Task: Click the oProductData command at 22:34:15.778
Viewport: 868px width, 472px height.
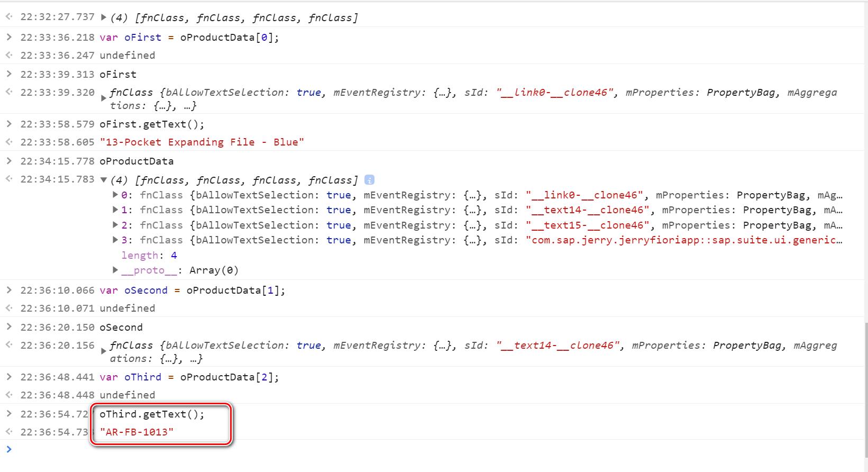Action: pos(136,161)
